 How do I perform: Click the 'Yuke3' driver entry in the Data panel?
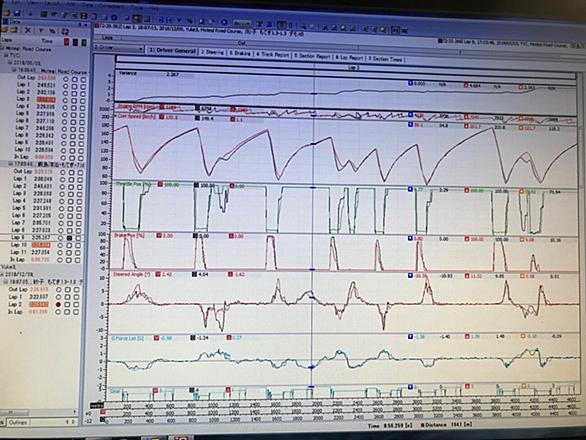[x=8, y=267]
